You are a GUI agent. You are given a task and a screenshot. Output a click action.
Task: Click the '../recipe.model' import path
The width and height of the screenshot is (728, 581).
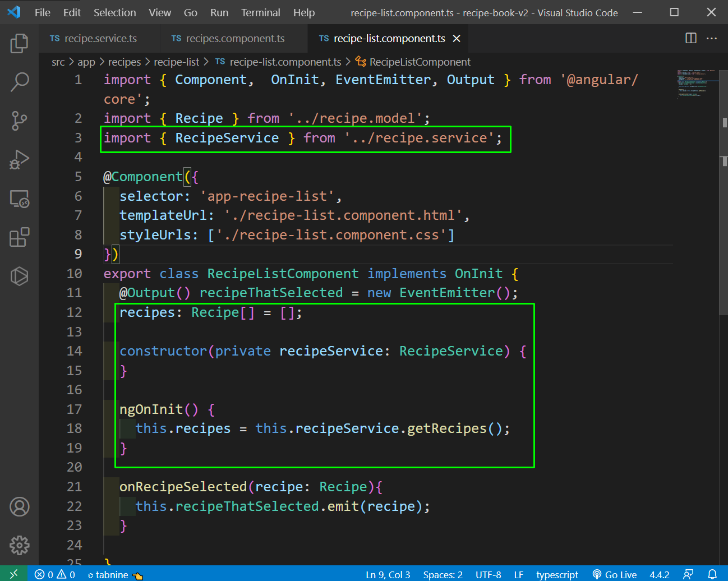click(x=356, y=118)
